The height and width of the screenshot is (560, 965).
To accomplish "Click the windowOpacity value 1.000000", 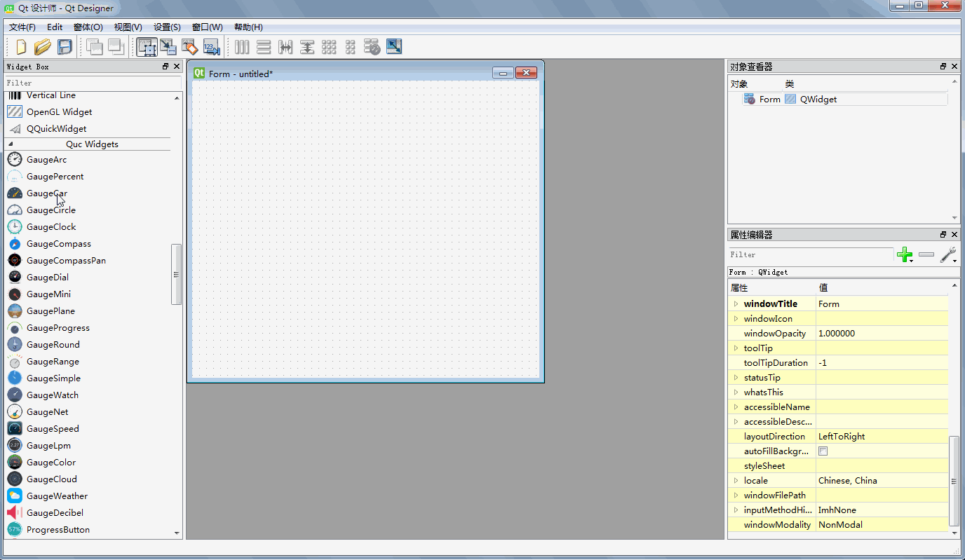I will coord(837,334).
